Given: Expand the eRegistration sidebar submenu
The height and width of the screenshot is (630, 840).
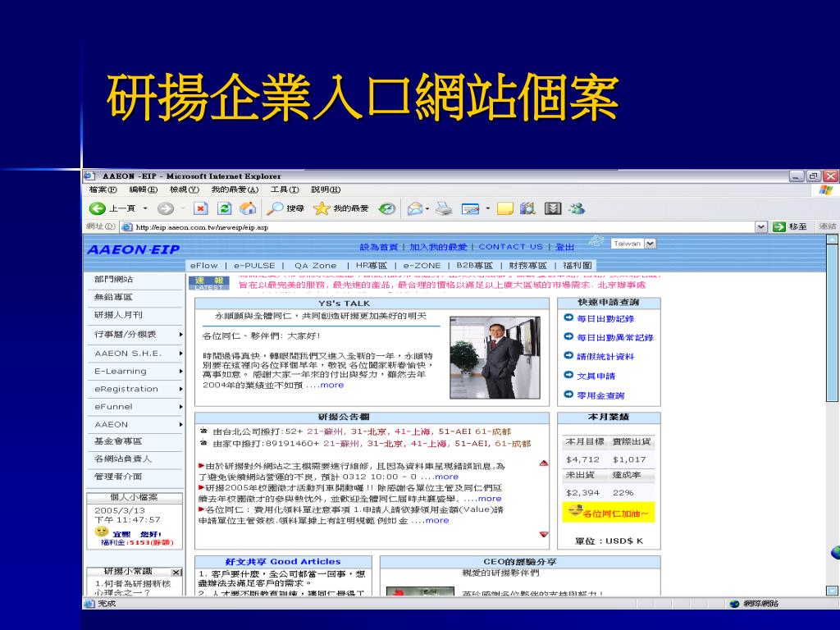Looking at the screenshot, I should point(181,389).
